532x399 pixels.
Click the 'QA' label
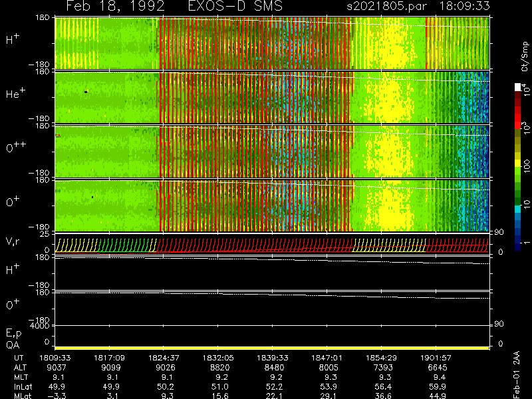[13, 345]
